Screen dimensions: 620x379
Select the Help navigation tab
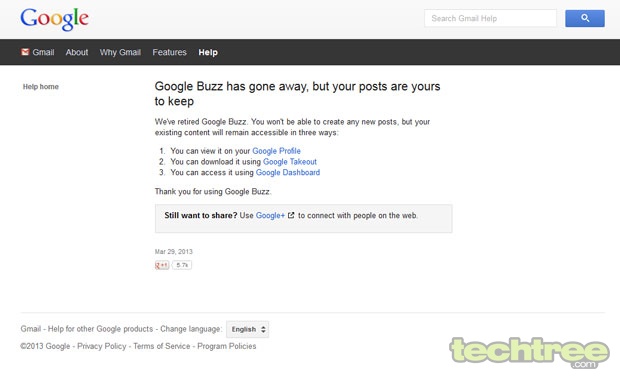pyautogui.click(x=208, y=52)
